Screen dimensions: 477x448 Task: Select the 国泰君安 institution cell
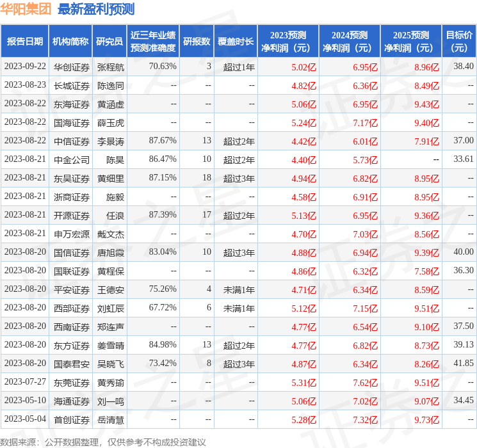click(72, 364)
